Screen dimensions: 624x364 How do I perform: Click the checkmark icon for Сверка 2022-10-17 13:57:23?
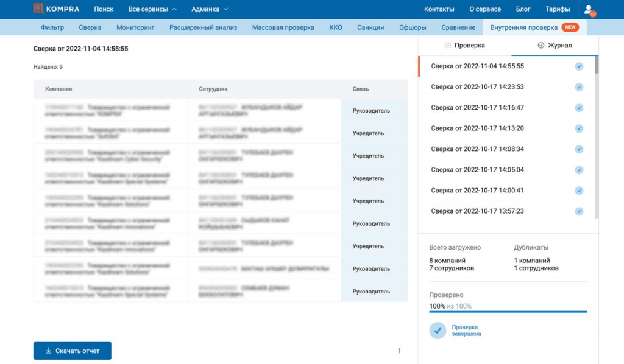coord(578,211)
